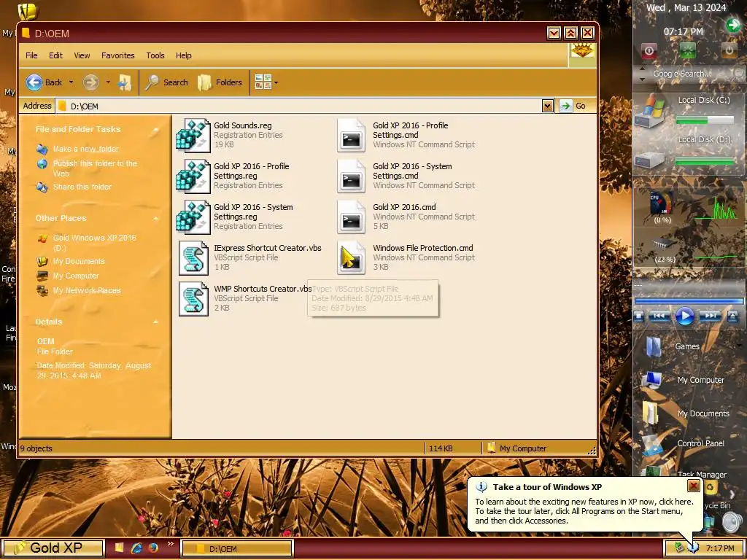This screenshot has width=747, height=560.
Task: Open the Views dropdown arrow
Action: coord(276,83)
